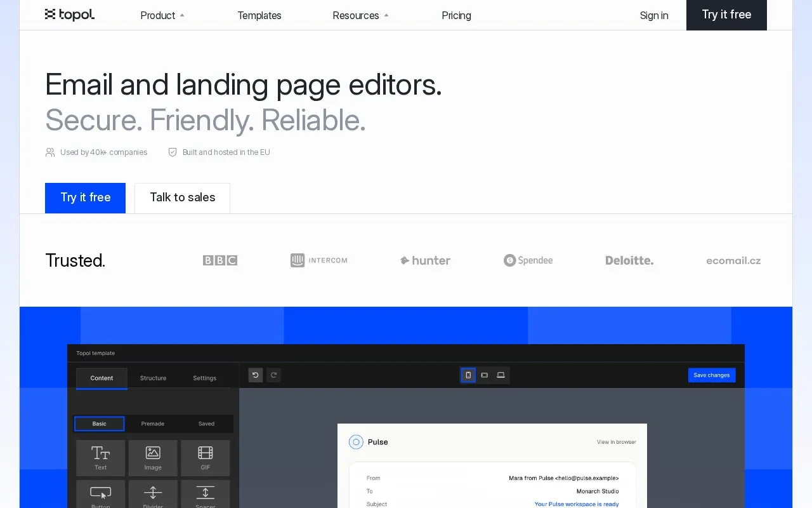
Task: Switch to the Content tab
Action: pos(101,378)
